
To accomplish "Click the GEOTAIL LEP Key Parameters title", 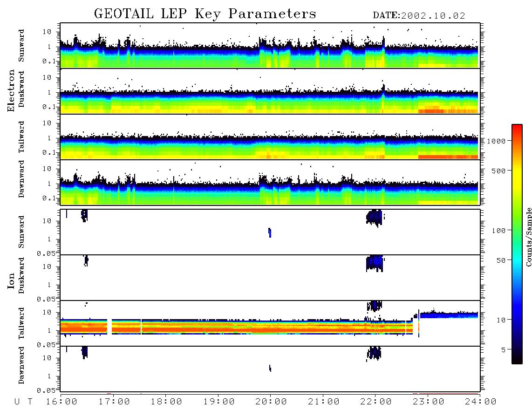I will [x=205, y=14].
